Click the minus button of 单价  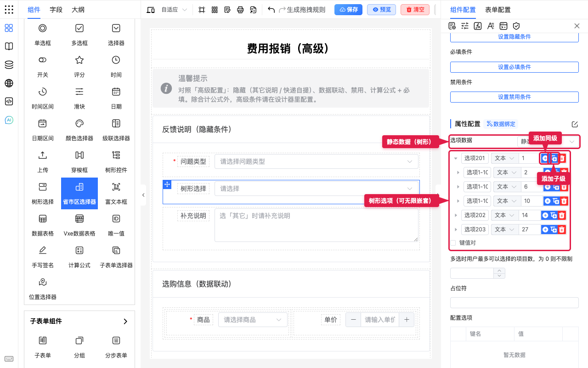(353, 320)
